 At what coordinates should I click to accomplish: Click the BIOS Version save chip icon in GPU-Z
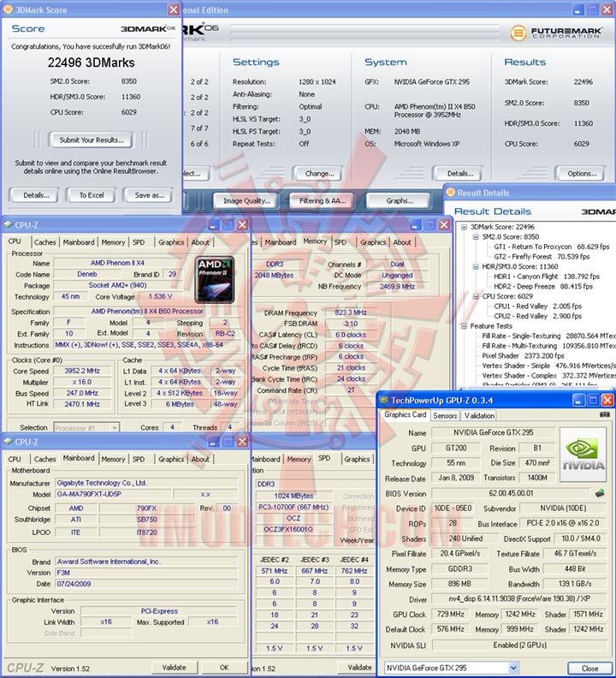click(600, 493)
